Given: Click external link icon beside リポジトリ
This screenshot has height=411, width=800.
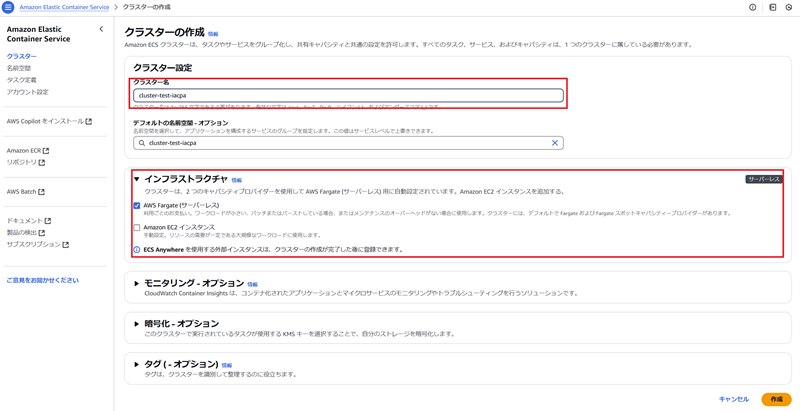Looking at the screenshot, I should coord(42,163).
